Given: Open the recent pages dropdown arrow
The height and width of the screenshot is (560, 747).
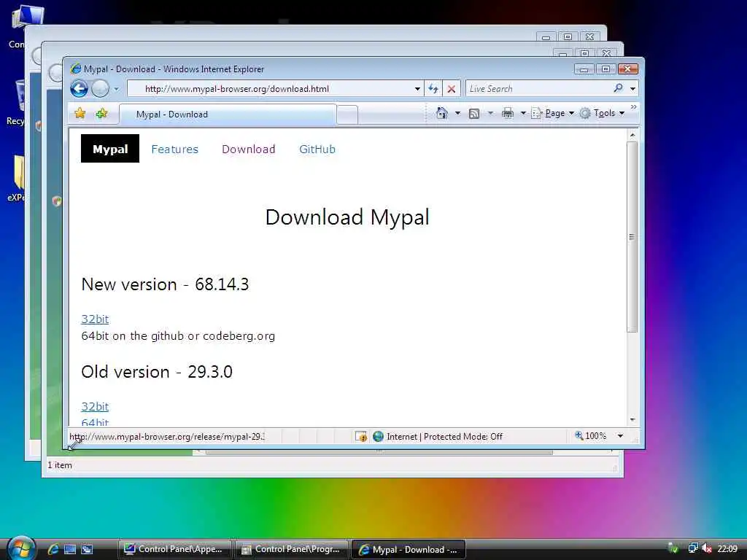Looking at the screenshot, I should (116, 88).
